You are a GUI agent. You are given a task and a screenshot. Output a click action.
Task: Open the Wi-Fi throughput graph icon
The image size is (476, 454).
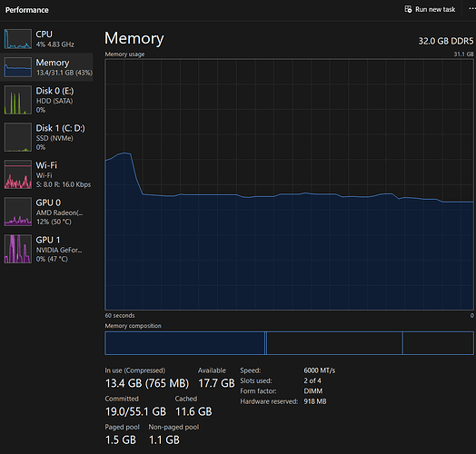(18, 174)
